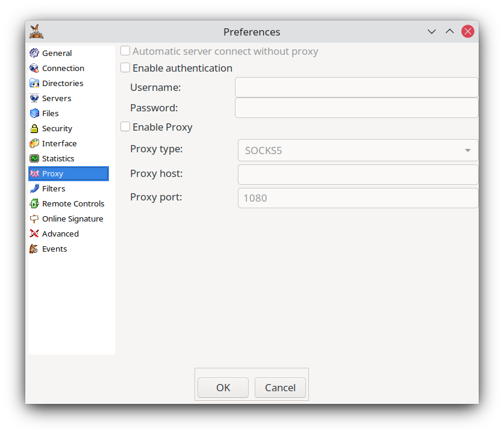504x434 pixels.
Task: Click the Directories folder icon
Action: (x=34, y=83)
